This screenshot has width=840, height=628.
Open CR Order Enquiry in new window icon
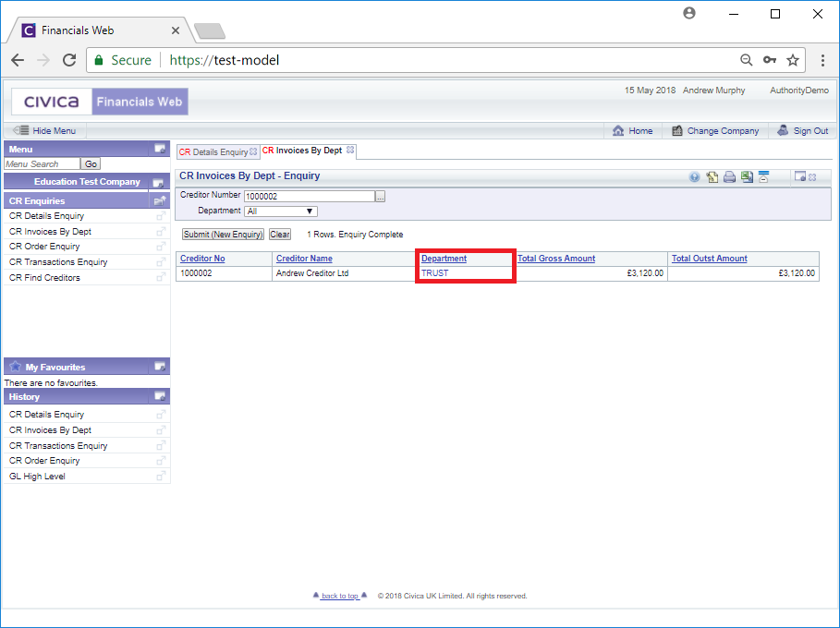161,247
